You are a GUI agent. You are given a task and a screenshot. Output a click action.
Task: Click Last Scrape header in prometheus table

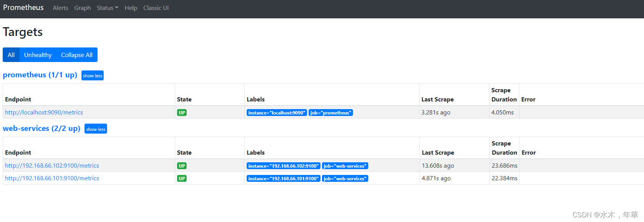click(x=437, y=100)
